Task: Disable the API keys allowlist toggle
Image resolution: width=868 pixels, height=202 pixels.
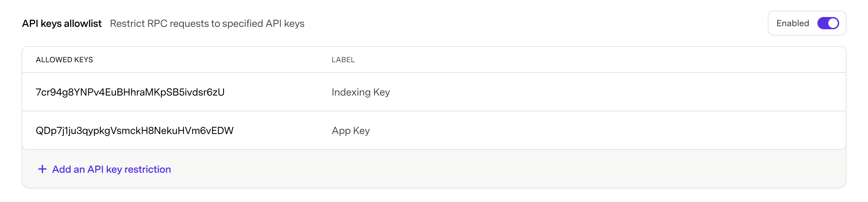Action: 827,23
